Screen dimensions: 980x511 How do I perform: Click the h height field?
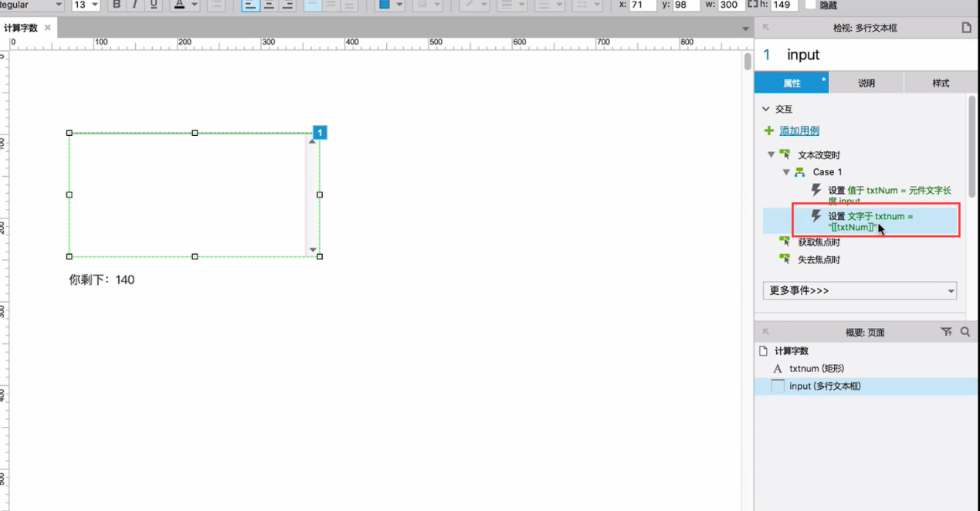785,5
